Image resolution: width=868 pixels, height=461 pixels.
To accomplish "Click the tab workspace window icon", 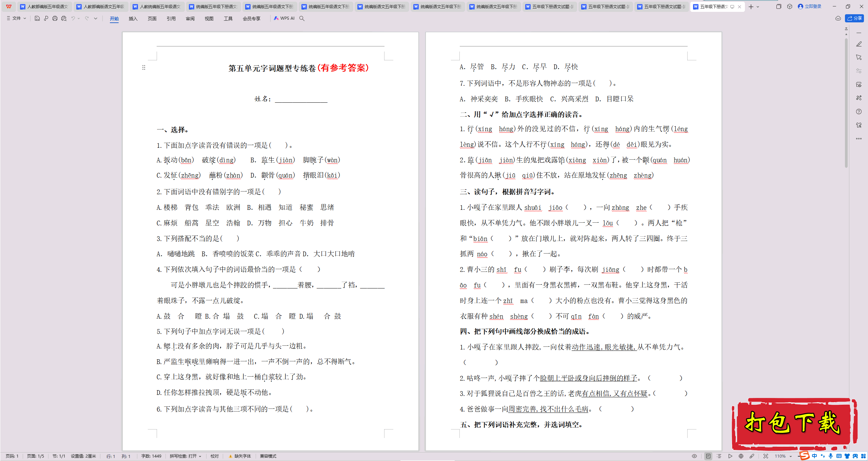I will click(778, 6).
